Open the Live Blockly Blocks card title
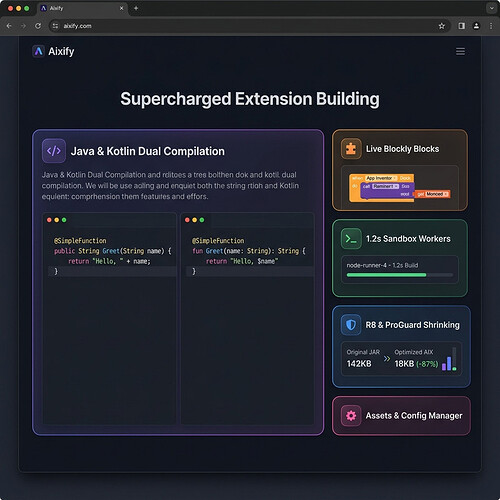 point(402,149)
